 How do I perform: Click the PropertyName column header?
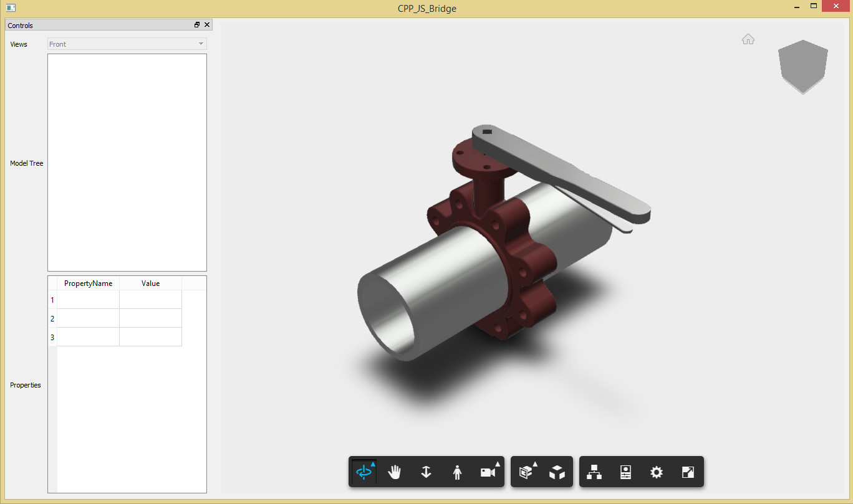(88, 283)
